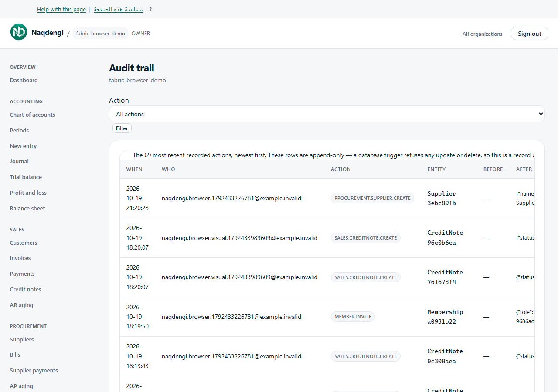The image size is (558, 392).
Task: Open Chart of accounts
Action: 33,115
